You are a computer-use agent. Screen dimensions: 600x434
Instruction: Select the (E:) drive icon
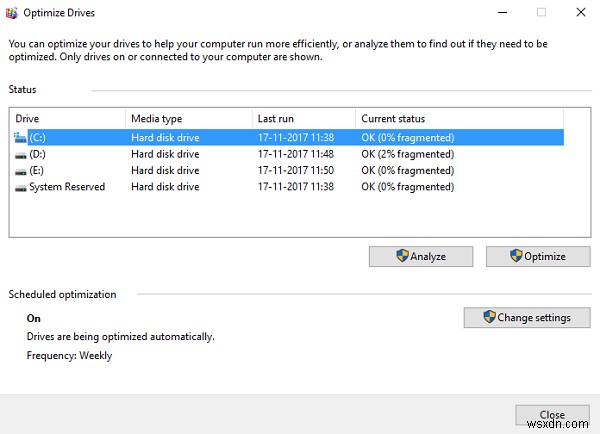click(x=20, y=171)
